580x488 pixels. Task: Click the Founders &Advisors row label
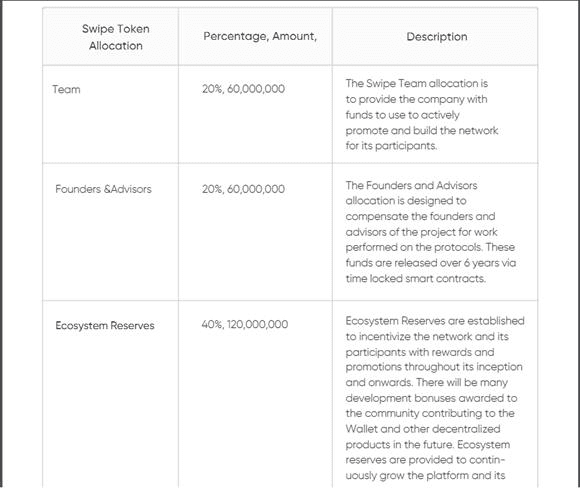click(103, 189)
